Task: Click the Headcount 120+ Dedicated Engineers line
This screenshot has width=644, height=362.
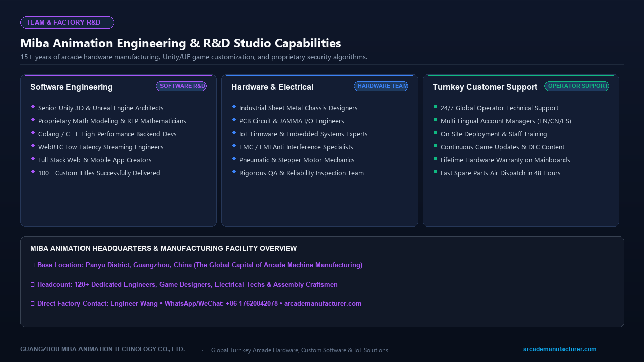Action: tap(184, 285)
